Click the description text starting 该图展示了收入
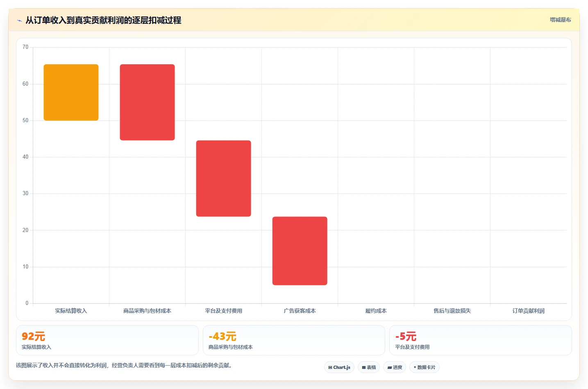This screenshot has height=389, width=588. (125, 365)
